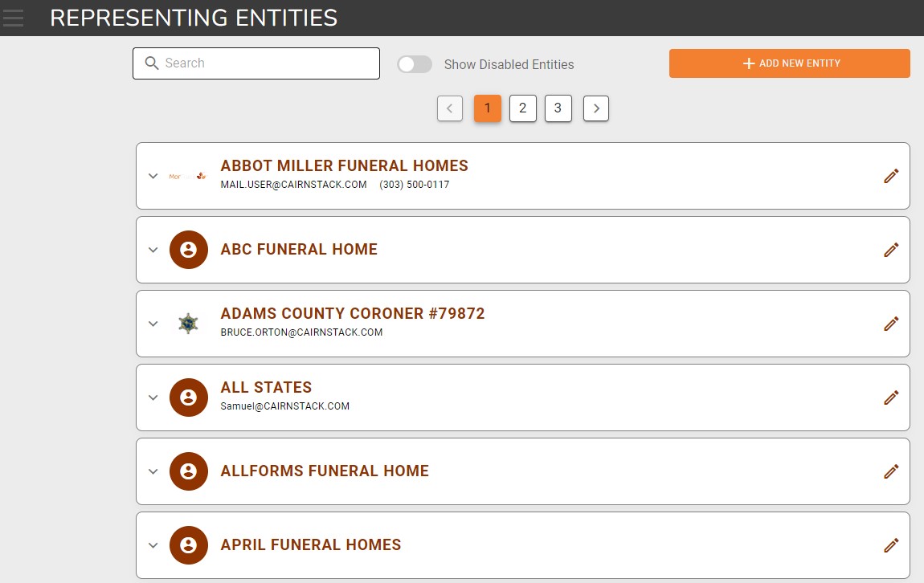
Task: Click Abbot Miller Funeral Homes logo thumbnail
Action: 188,176
